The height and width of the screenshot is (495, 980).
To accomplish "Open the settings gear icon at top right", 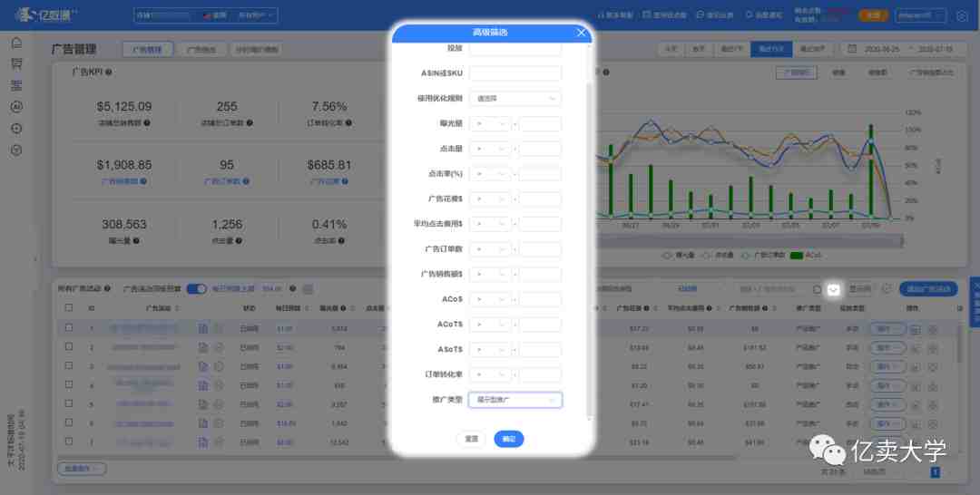I will coord(962,15).
